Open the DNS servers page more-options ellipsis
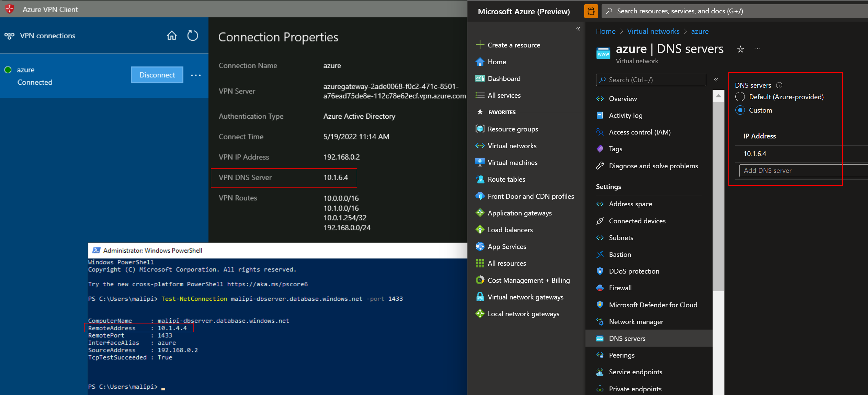The height and width of the screenshot is (395, 868). click(758, 49)
